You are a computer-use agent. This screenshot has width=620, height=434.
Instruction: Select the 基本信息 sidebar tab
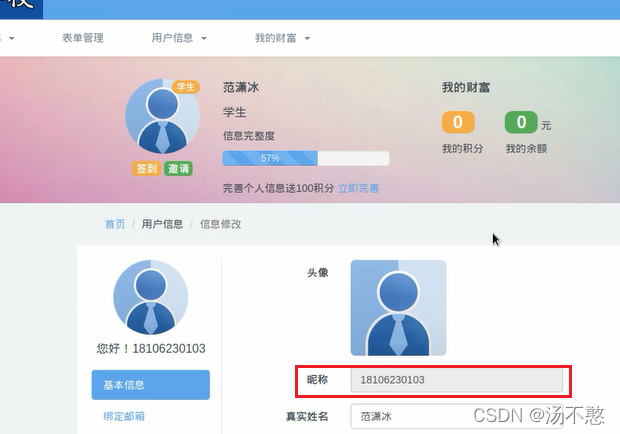pos(151,385)
